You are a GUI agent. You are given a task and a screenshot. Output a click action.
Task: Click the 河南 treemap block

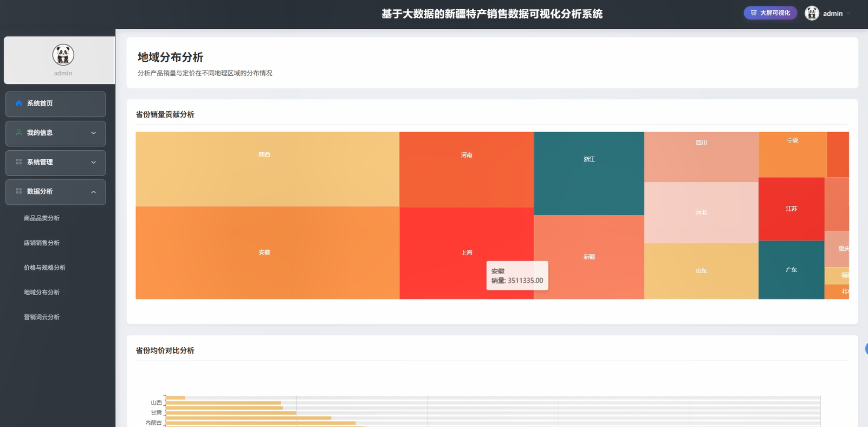(x=467, y=170)
